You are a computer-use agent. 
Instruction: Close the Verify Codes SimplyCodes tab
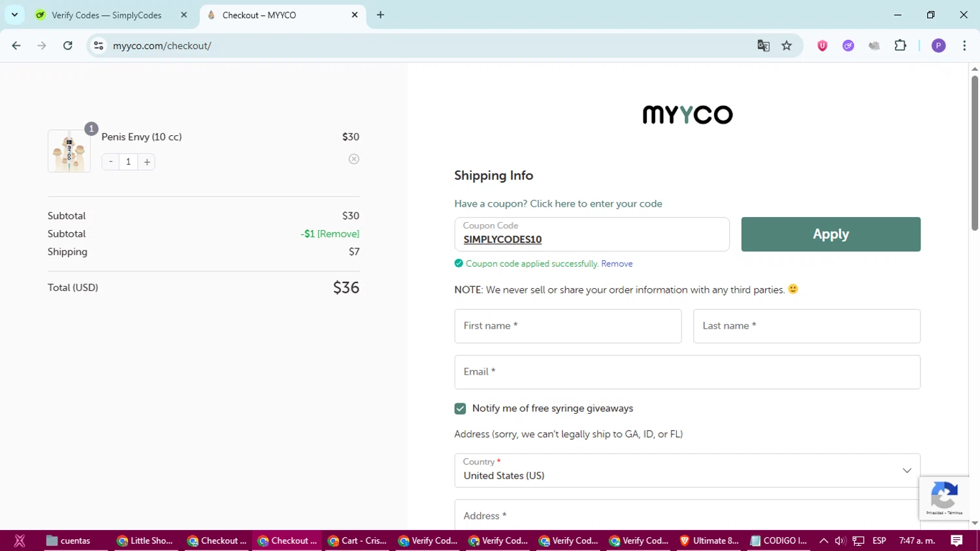pos(184,14)
